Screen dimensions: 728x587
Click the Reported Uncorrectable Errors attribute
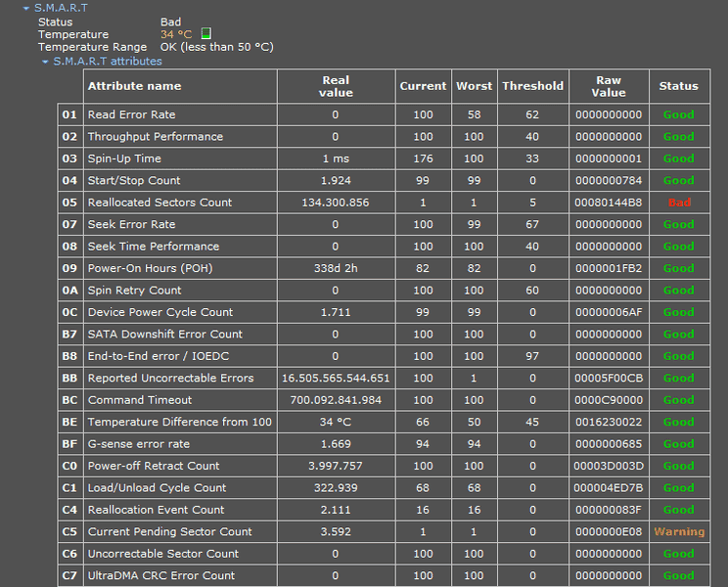pyautogui.click(x=170, y=378)
